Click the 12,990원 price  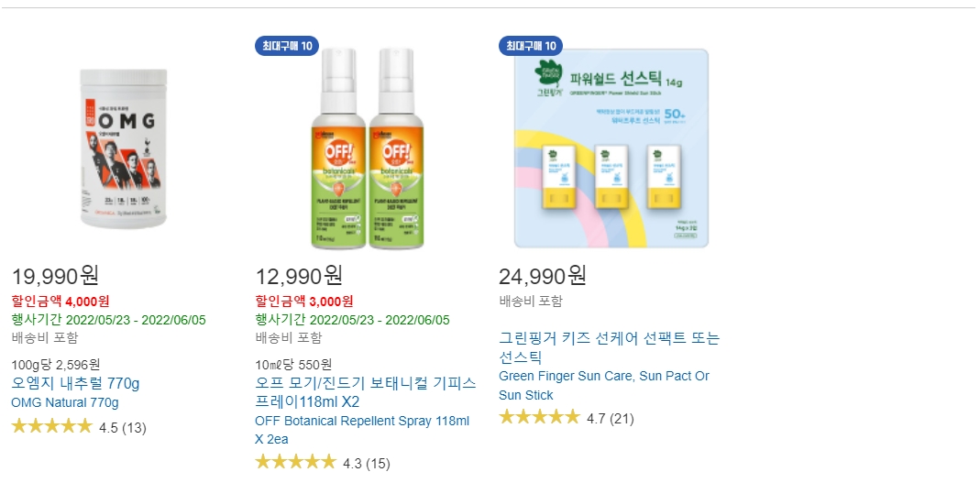click(x=299, y=275)
